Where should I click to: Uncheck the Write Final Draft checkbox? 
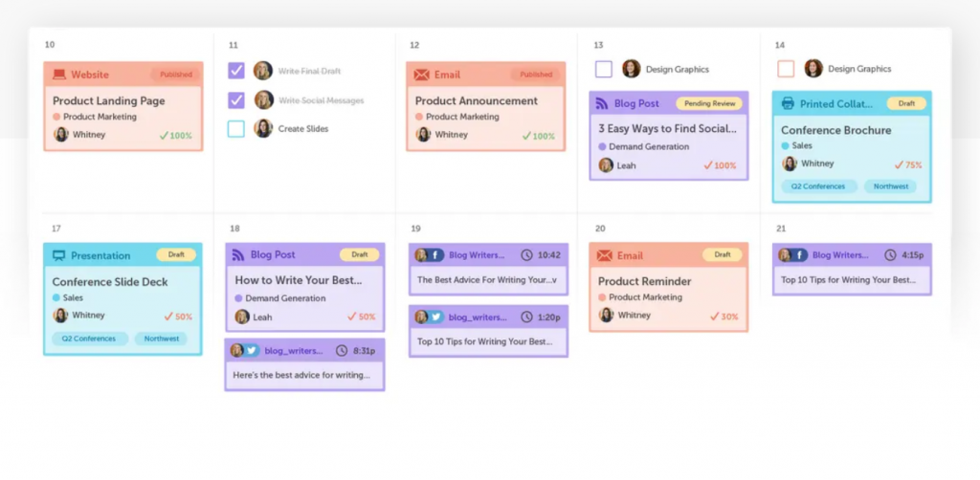236,71
